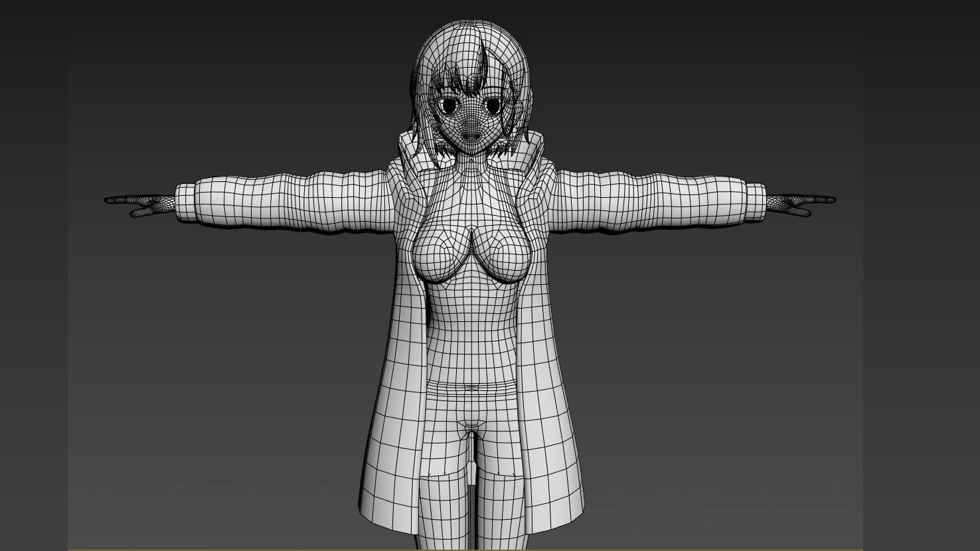
Task: Click the character's left eye mesh
Action: [x=493, y=105]
